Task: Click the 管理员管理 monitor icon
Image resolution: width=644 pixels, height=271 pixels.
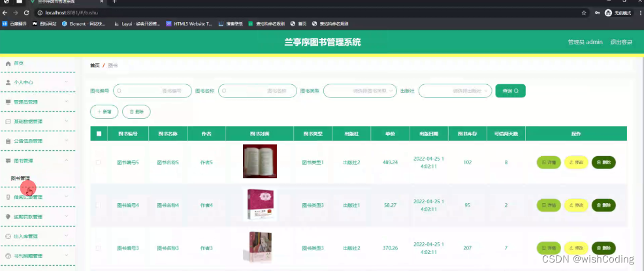Action: point(8,102)
